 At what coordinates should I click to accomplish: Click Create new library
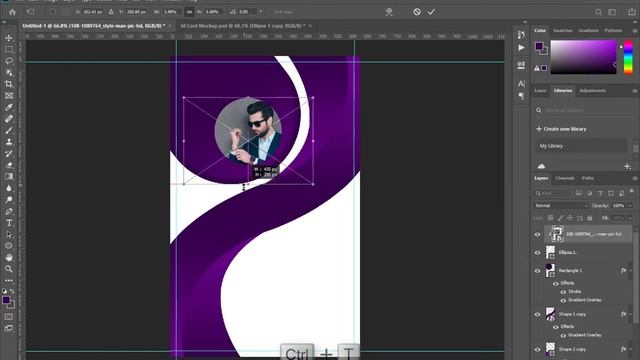click(x=561, y=129)
